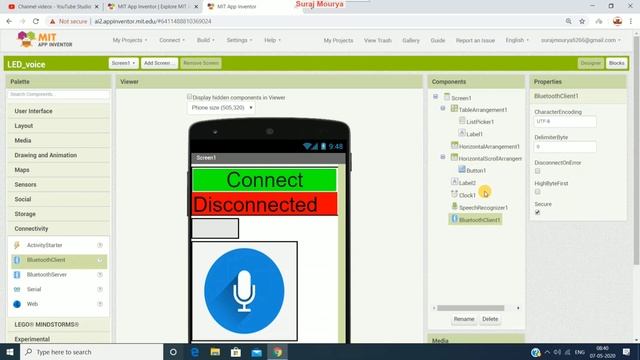Click the Remove Screen button
Viewport: 640px width, 360px height.
pos(201,63)
